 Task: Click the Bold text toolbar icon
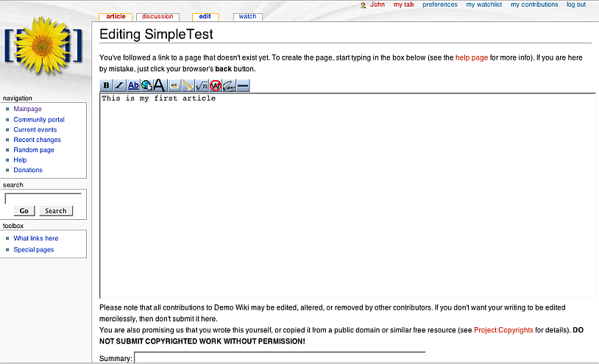[x=106, y=85]
